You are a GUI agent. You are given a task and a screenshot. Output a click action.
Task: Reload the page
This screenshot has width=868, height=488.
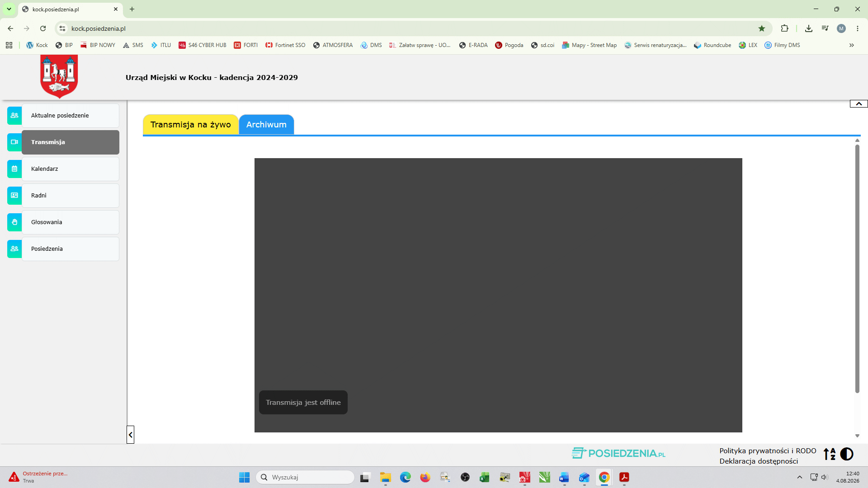tap(43, 28)
